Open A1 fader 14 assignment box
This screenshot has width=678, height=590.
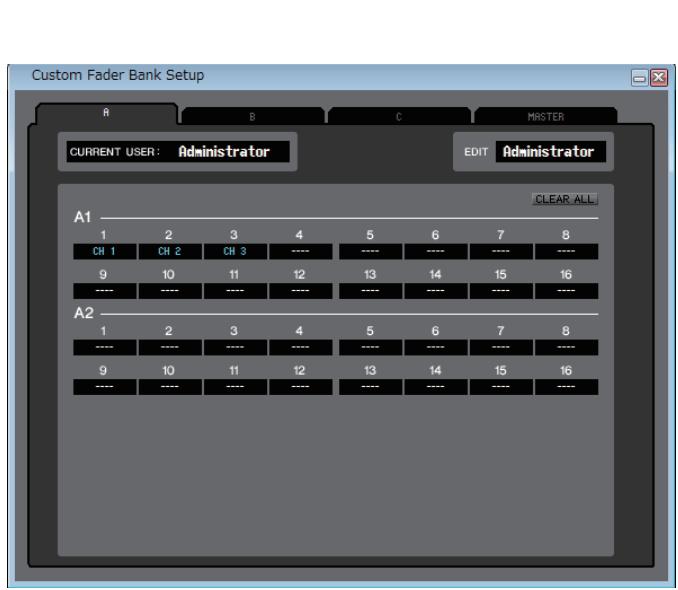(436, 291)
